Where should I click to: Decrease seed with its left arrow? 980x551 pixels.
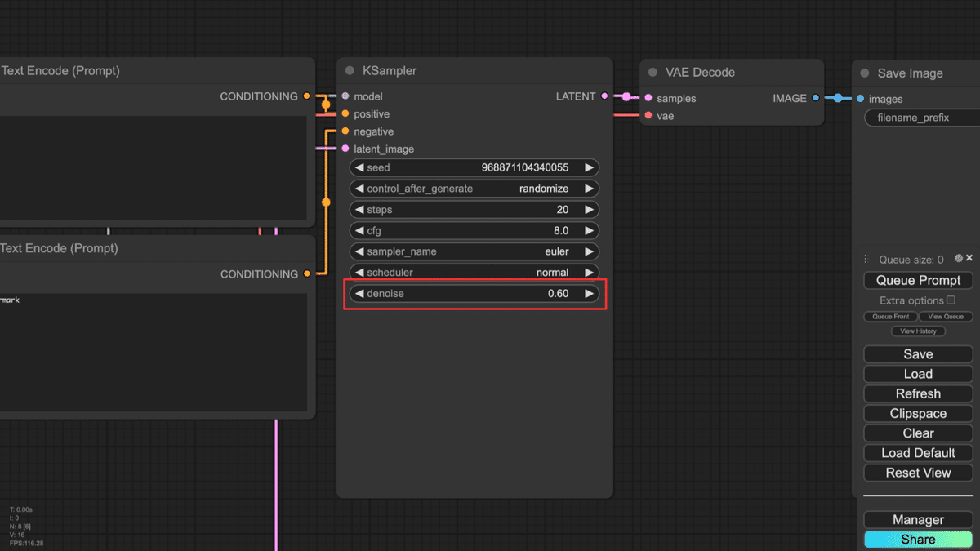(359, 167)
